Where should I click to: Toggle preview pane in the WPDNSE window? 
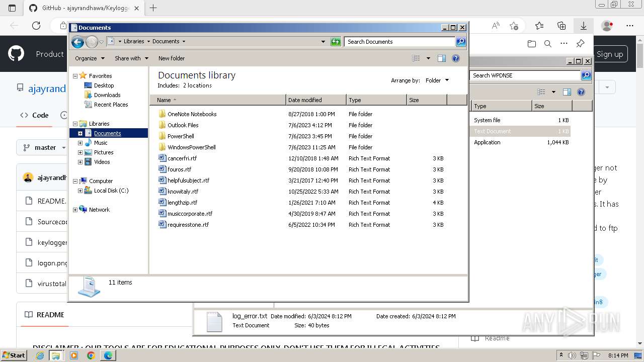[x=567, y=92]
